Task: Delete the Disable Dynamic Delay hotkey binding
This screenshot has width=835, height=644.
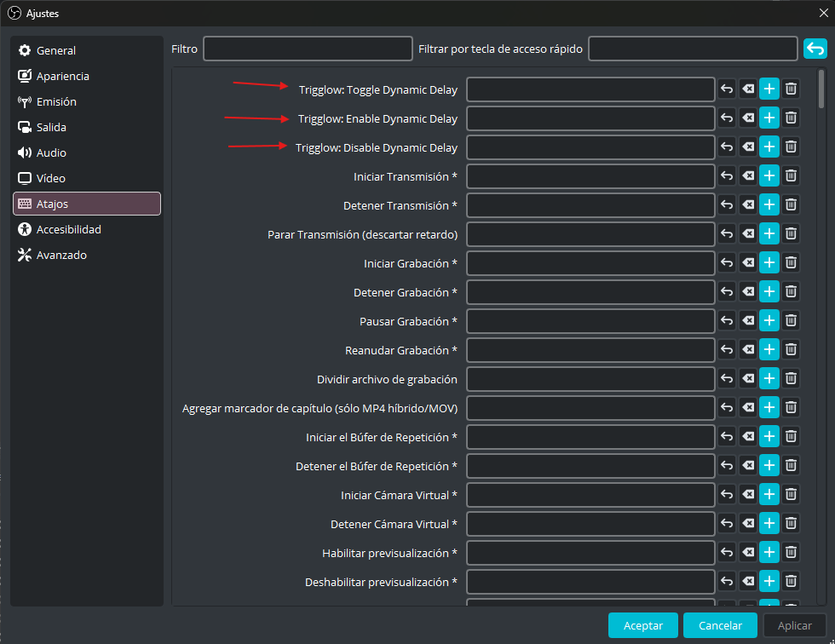Action: 791,147
